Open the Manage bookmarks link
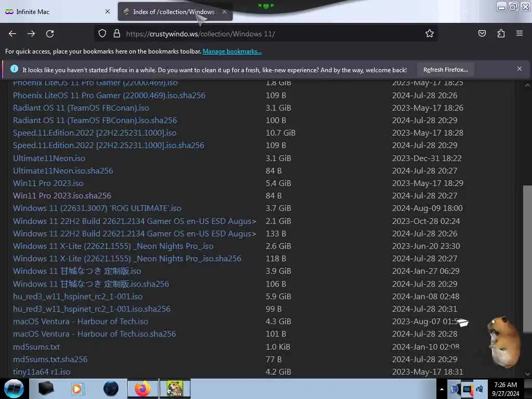Image resolution: width=532 pixels, height=399 pixels. (232, 51)
